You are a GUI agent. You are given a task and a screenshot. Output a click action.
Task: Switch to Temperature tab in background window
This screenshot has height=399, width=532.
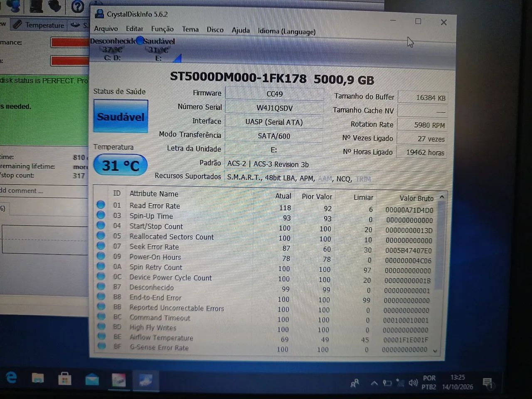[38, 25]
